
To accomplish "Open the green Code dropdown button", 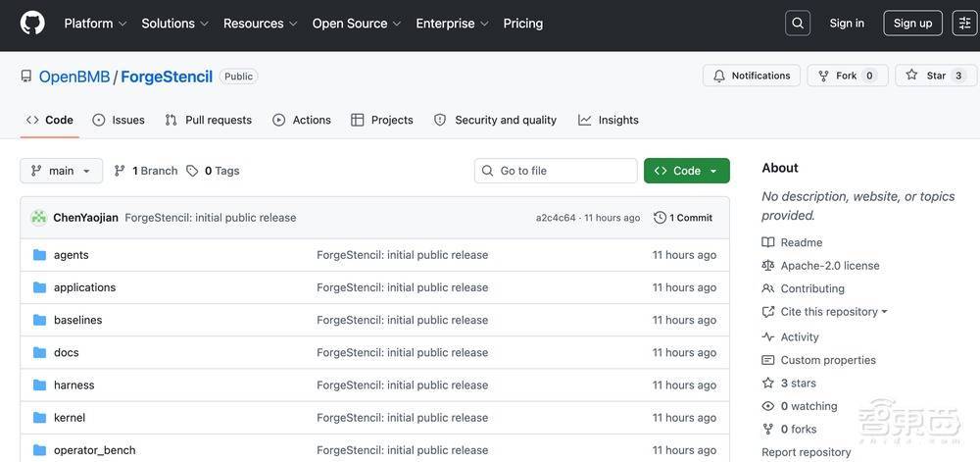I will pyautogui.click(x=687, y=171).
